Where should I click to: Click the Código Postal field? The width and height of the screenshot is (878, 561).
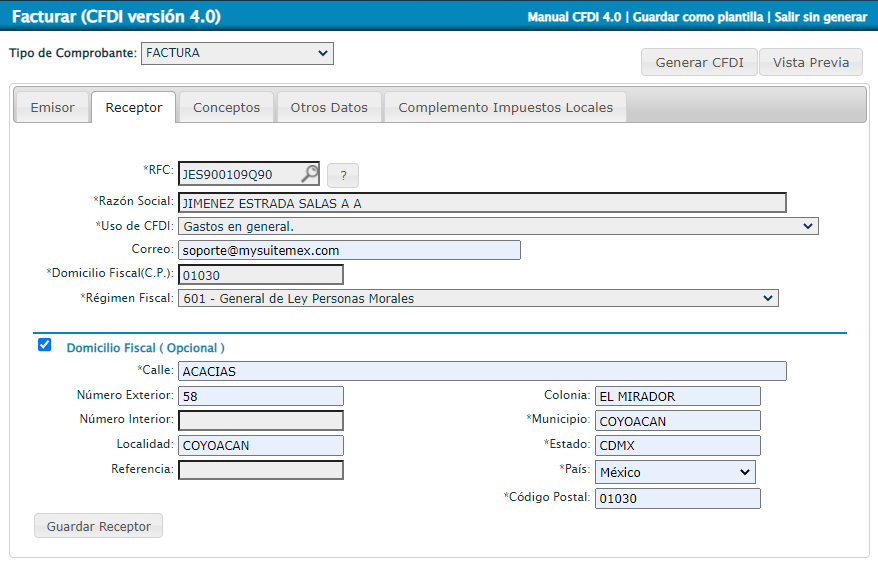point(678,498)
